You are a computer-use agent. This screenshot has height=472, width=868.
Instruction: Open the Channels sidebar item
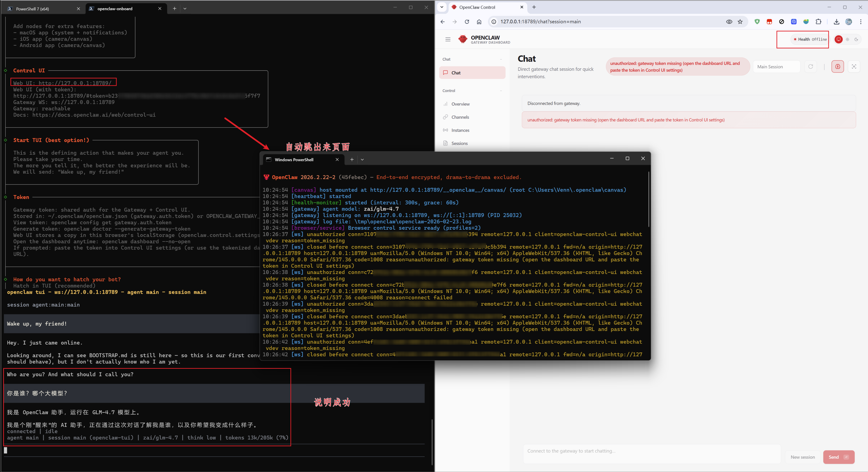tap(459, 117)
